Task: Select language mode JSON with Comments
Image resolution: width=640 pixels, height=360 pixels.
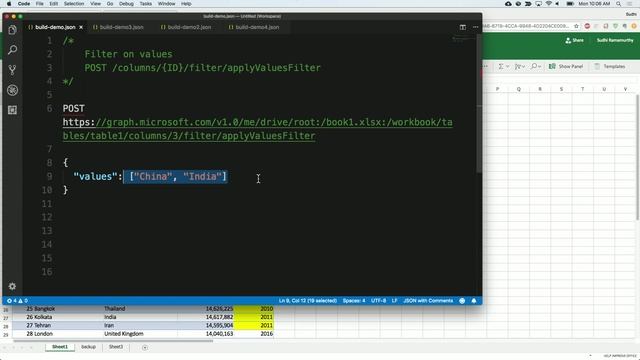Action: [x=428, y=301]
